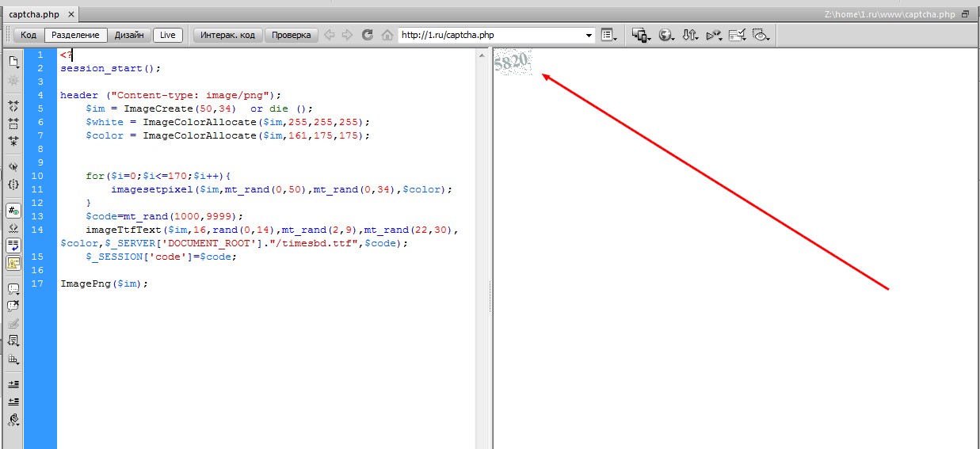980x449 pixels.
Task: Click the Refresh icon in the browser toolbar
Action: [x=367, y=35]
